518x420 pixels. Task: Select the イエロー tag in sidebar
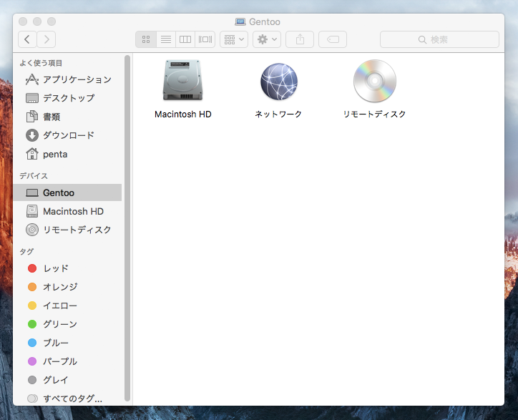[x=69, y=306]
